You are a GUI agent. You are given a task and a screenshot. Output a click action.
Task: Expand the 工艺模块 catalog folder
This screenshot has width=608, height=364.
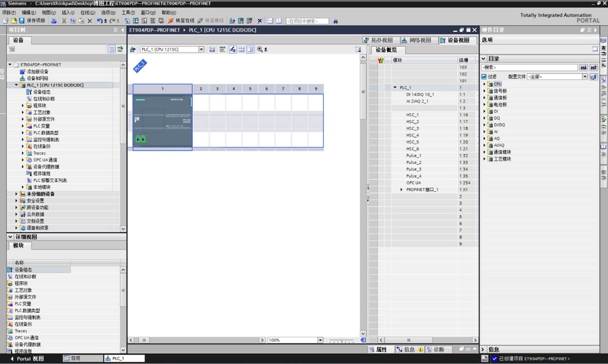coord(485,159)
